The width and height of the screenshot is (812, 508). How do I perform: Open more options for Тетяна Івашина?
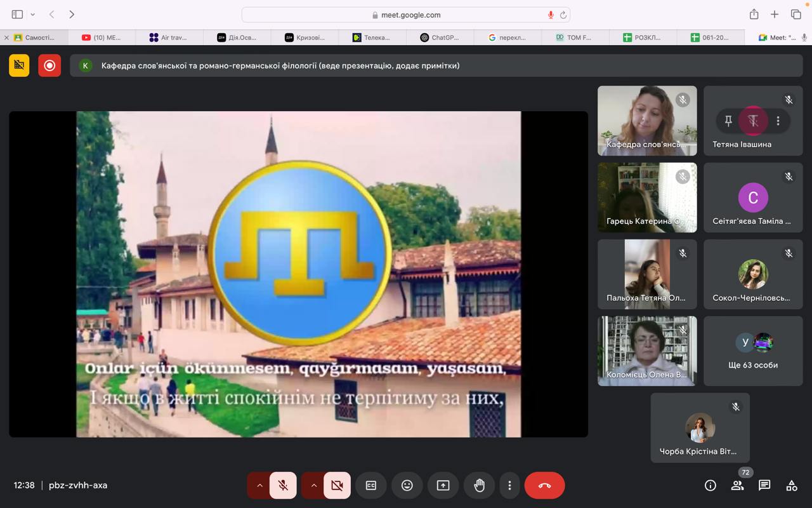click(x=778, y=121)
